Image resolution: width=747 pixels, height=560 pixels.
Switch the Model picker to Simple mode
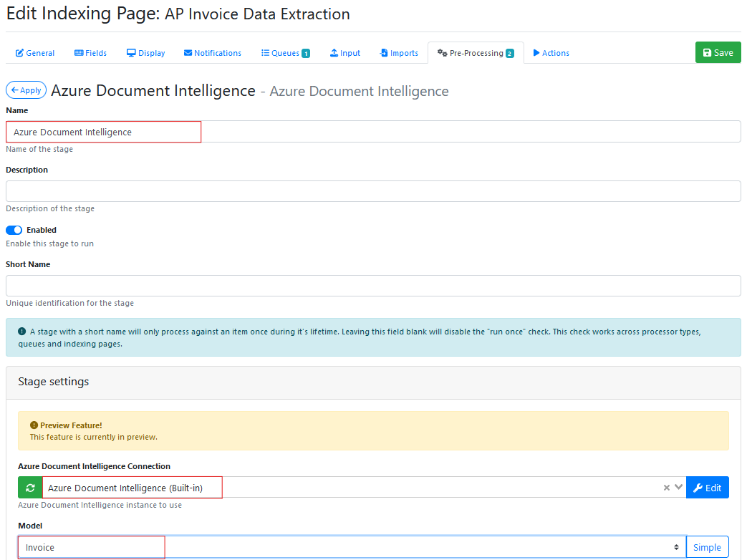tap(707, 547)
